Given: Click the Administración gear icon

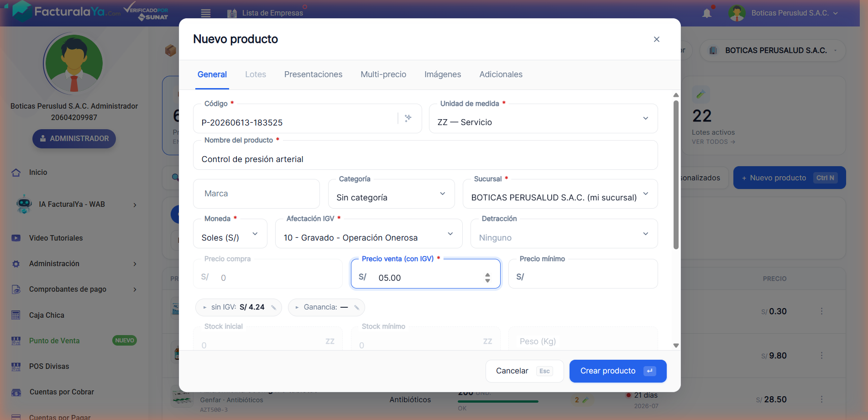Looking at the screenshot, I should (x=16, y=264).
